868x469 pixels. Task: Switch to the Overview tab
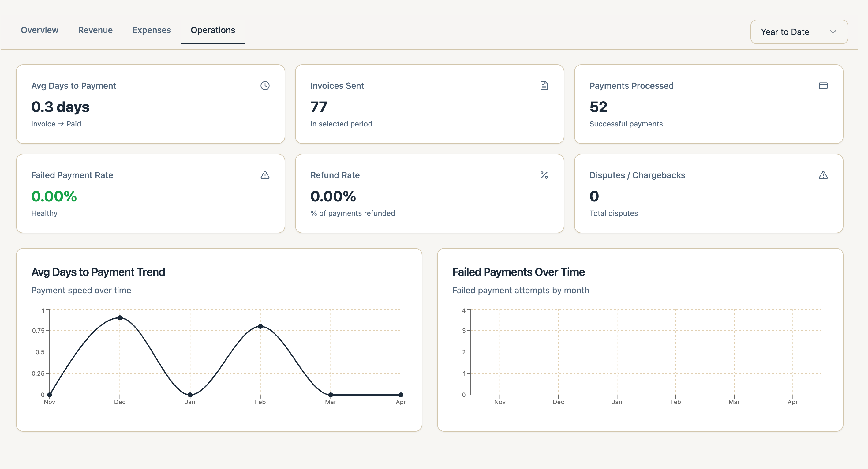click(x=39, y=30)
